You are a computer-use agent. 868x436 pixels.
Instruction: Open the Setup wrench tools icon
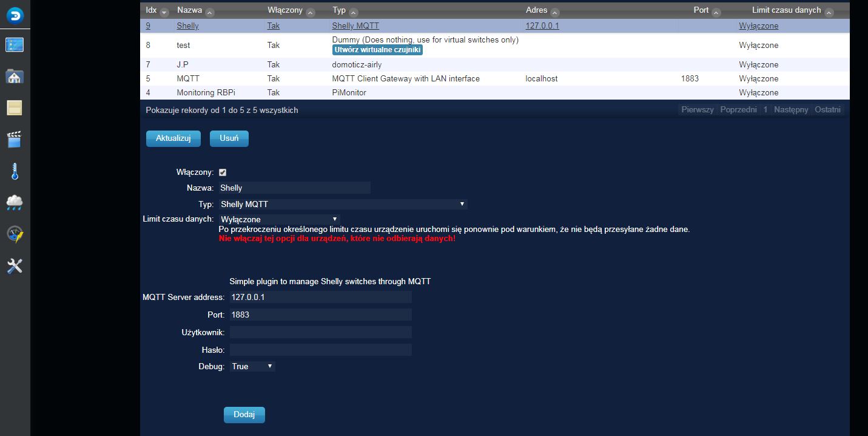(15, 266)
